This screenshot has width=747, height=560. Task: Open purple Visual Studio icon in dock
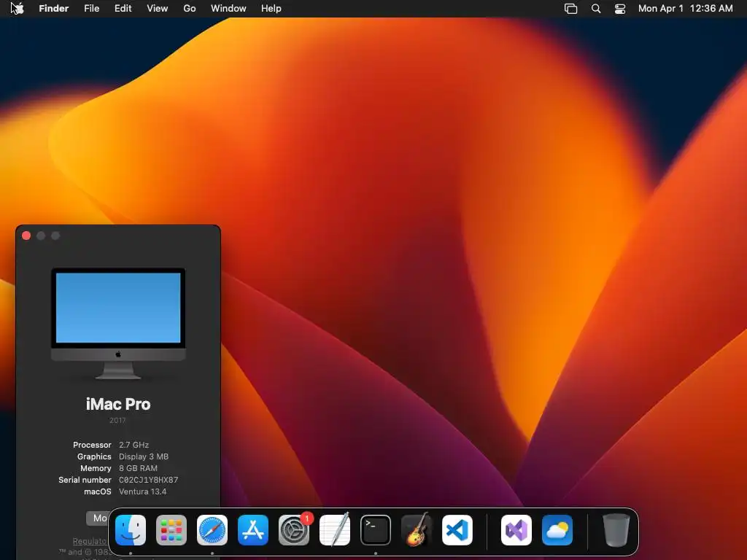[x=516, y=530]
